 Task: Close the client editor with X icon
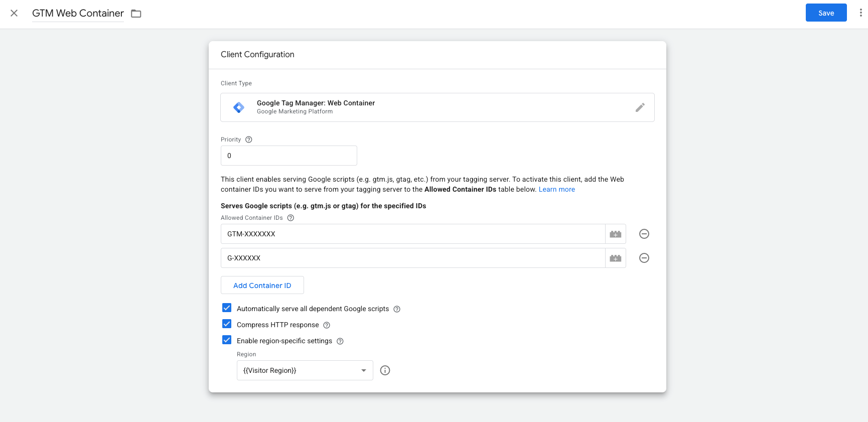click(14, 13)
